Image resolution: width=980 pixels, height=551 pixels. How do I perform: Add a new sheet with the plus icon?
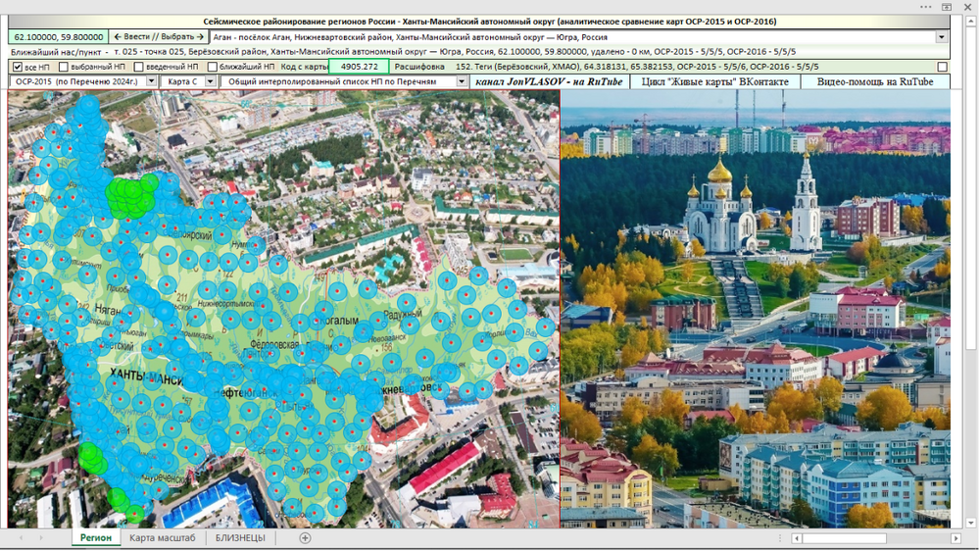coord(305,538)
